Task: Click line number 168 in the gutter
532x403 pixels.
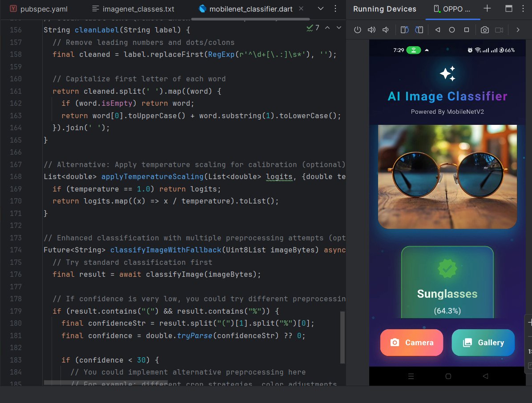Action: (x=16, y=176)
